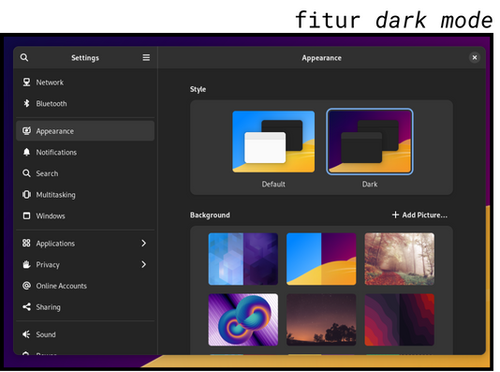500x372 pixels.
Task: Click the Bluetooth icon in sidebar
Action: pos(26,103)
